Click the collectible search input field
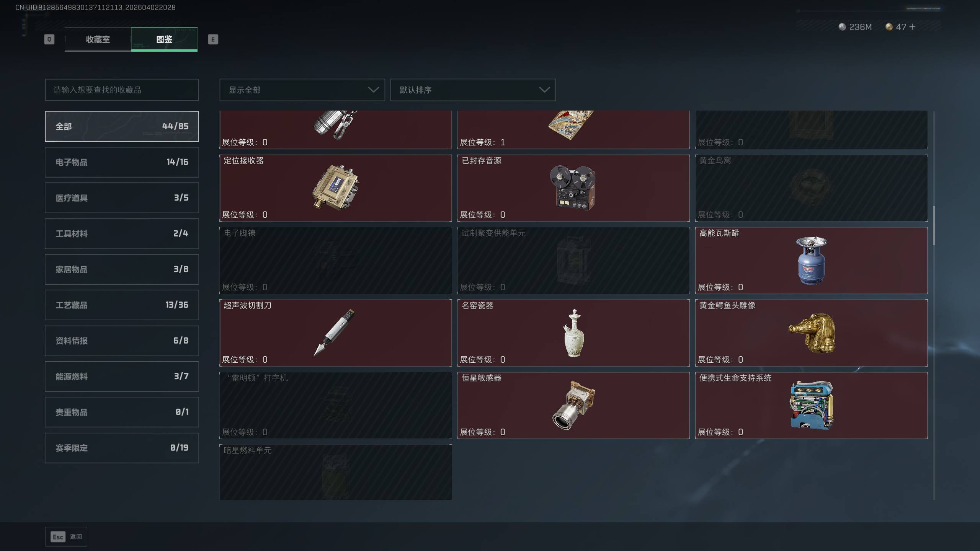This screenshot has width=980, height=551. click(x=122, y=90)
